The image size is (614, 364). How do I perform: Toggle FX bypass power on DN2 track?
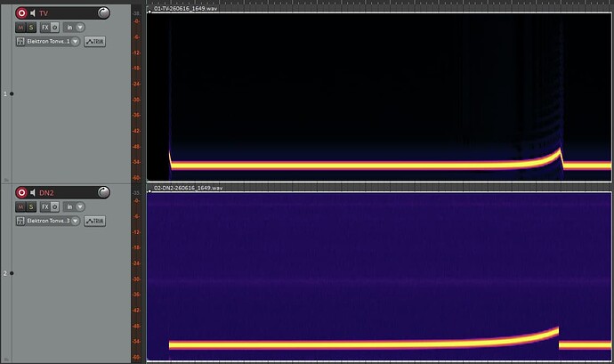(x=55, y=206)
